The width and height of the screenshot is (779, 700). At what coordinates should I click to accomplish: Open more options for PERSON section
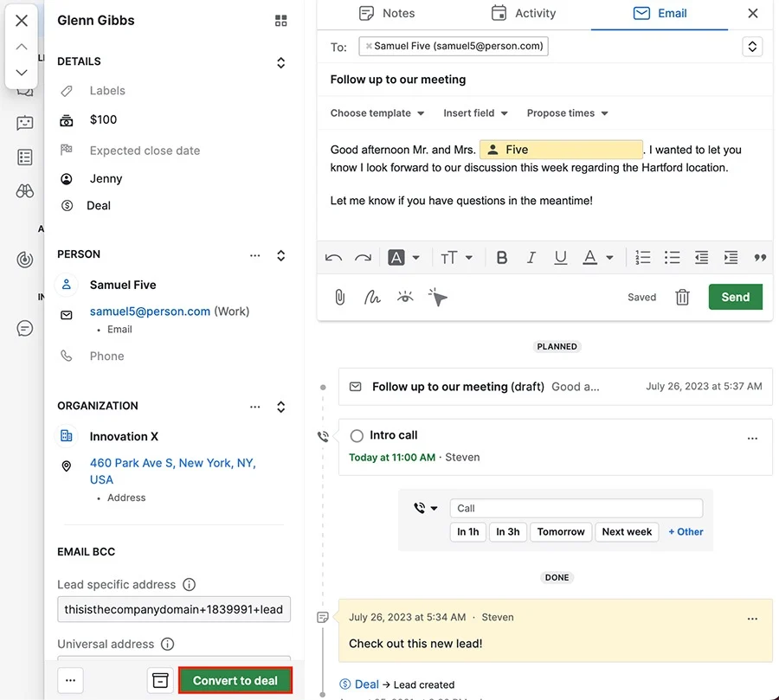tap(254, 255)
